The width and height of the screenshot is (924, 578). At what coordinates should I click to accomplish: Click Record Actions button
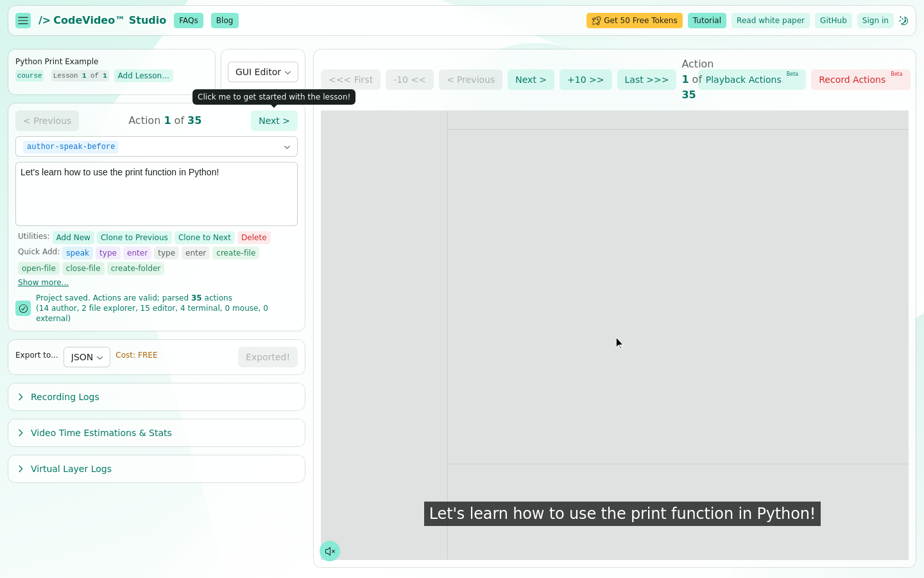point(860,80)
